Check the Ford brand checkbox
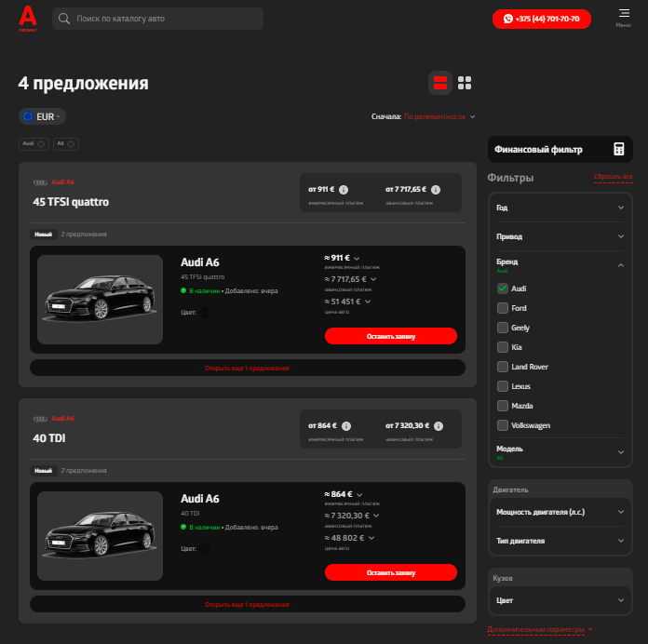Viewport: 648px width, 644px height. tap(503, 308)
